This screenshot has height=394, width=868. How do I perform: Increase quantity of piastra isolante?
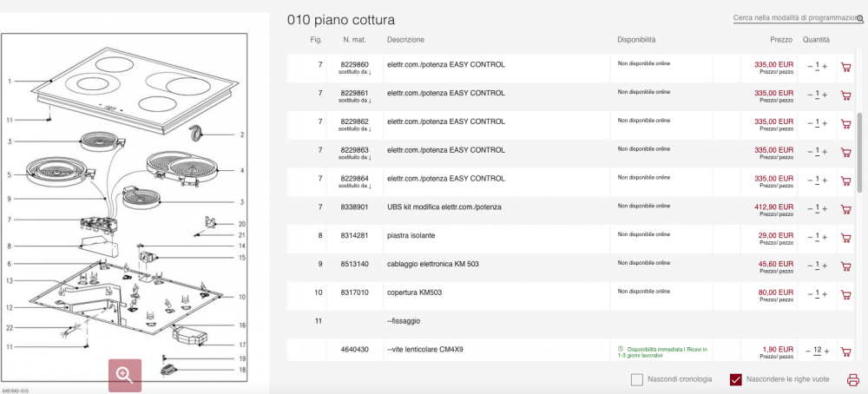point(825,238)
